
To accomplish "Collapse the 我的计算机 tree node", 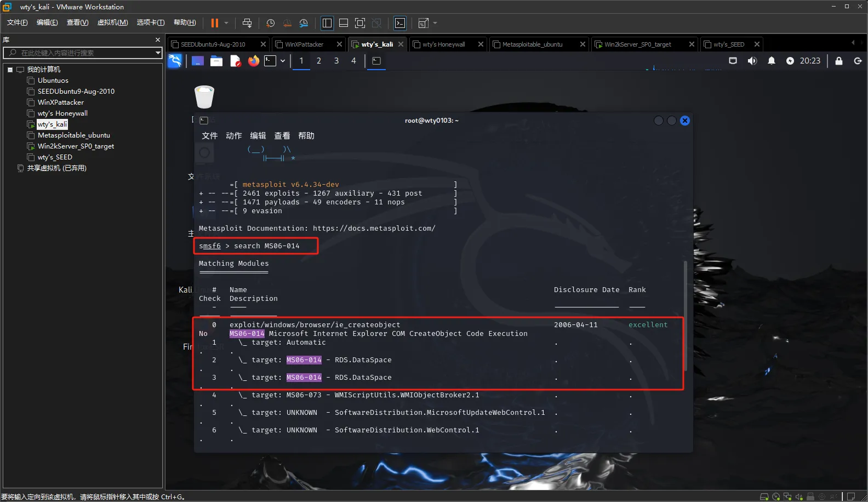I will 10,70.
